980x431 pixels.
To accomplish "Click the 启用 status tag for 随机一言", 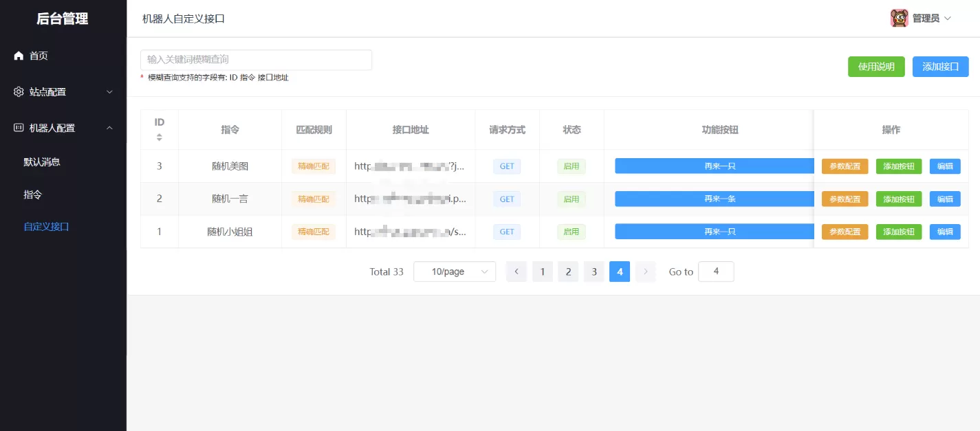I will [571, 199].
